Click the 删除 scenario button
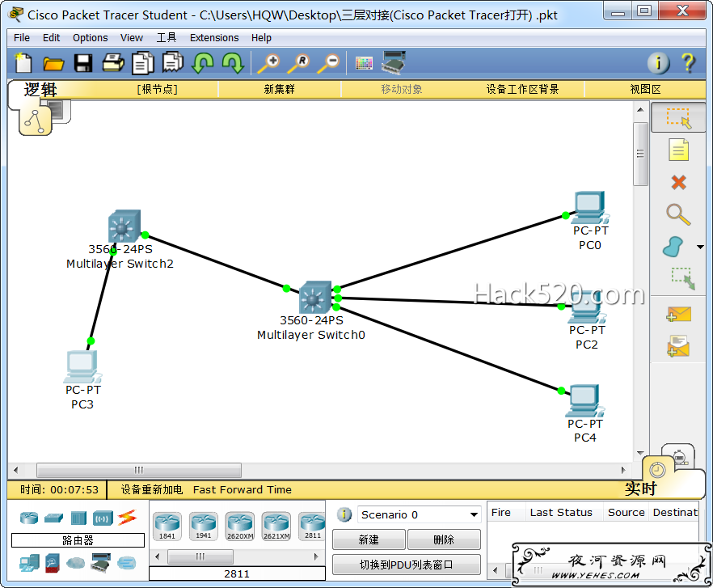Image resolution: width=713 pixels, height=588 pixels. click(x=444, y=539)
